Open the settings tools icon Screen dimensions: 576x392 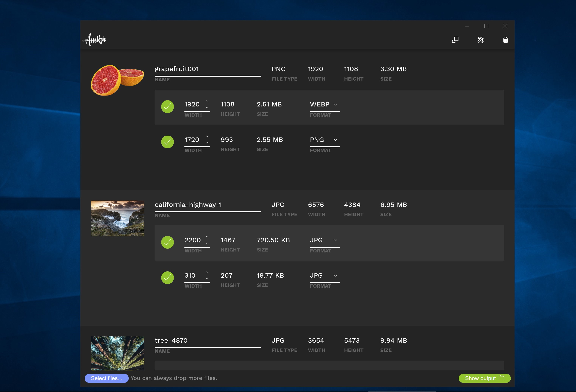coord(480,40)
